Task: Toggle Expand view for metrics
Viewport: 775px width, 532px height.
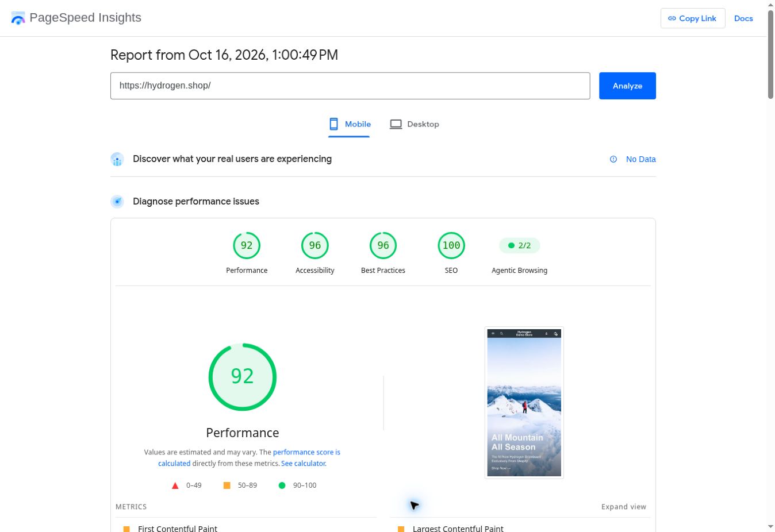Action: pyautogui.click(x=624, y=507)
